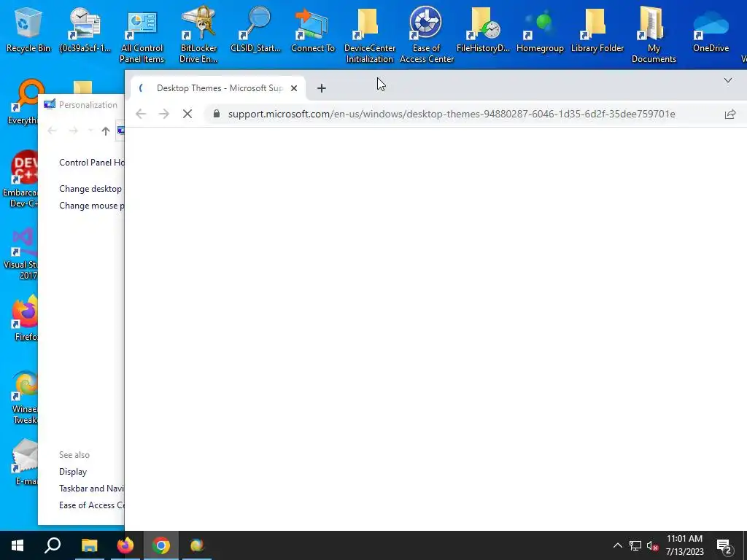Open Taskbar and Navigation link

91,488
